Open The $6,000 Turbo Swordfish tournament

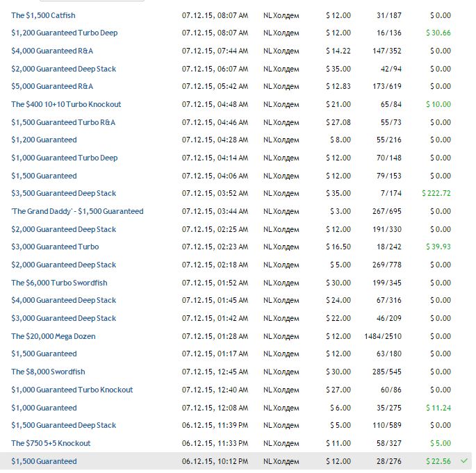pyautogui.click(x=59, y=283)
